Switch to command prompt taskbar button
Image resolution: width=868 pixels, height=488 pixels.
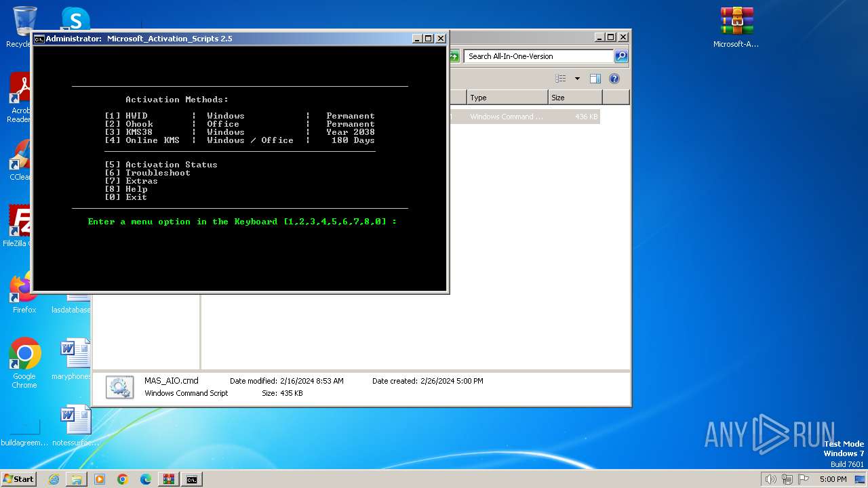(x=192, y=479)
